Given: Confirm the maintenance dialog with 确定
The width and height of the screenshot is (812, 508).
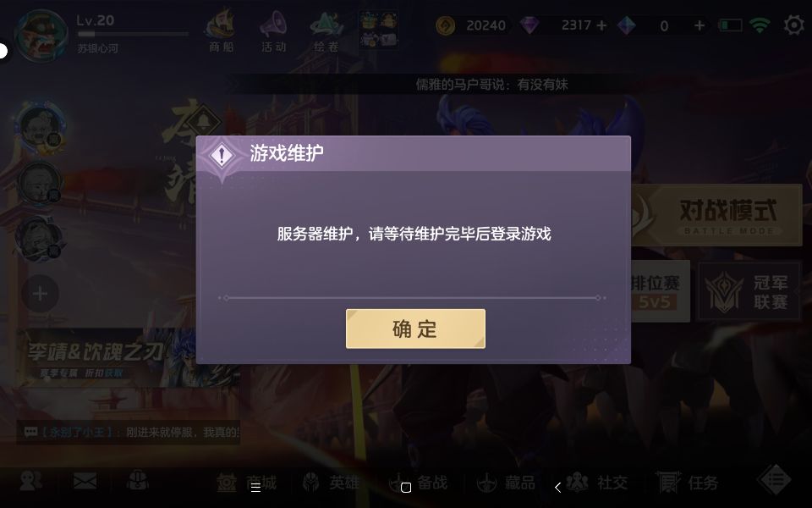Looking at the screenshot, I should 415,329.
